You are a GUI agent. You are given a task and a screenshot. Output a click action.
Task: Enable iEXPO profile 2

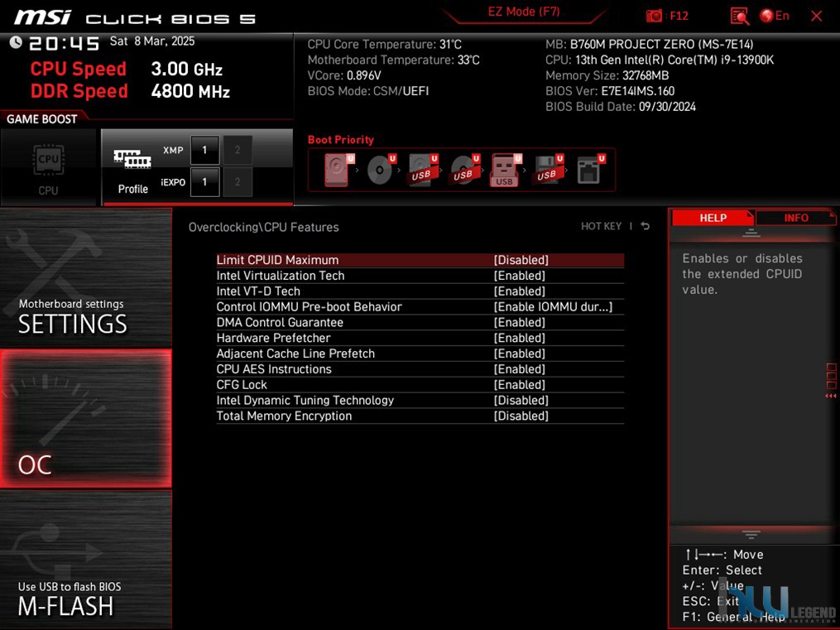[x=238, y=182]
